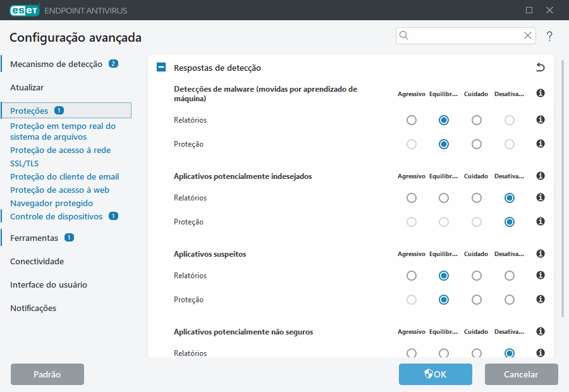Select Cuidado for Aplicativos suspeitos Proteção

coord(476,299)
